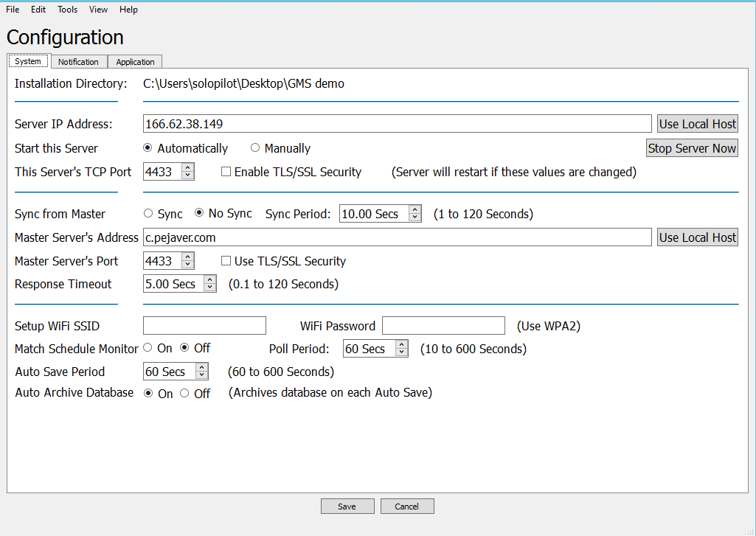
Task: Click Use Local Host for Master Server
Action: click(x=697, y=237)
